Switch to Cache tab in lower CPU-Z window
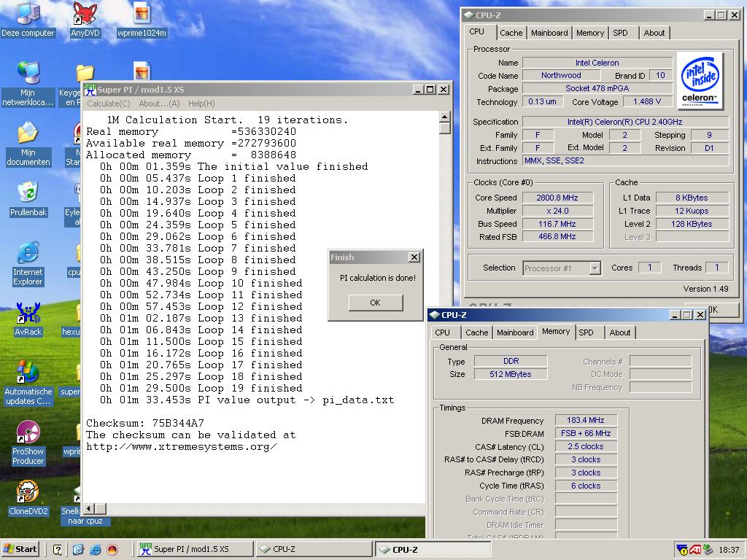 (x=477, y=332)
